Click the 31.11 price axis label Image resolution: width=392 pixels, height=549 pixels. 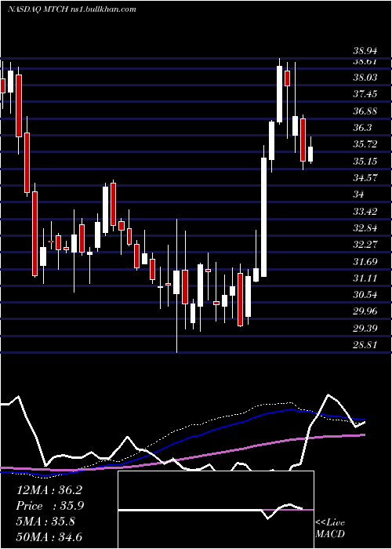365,278
